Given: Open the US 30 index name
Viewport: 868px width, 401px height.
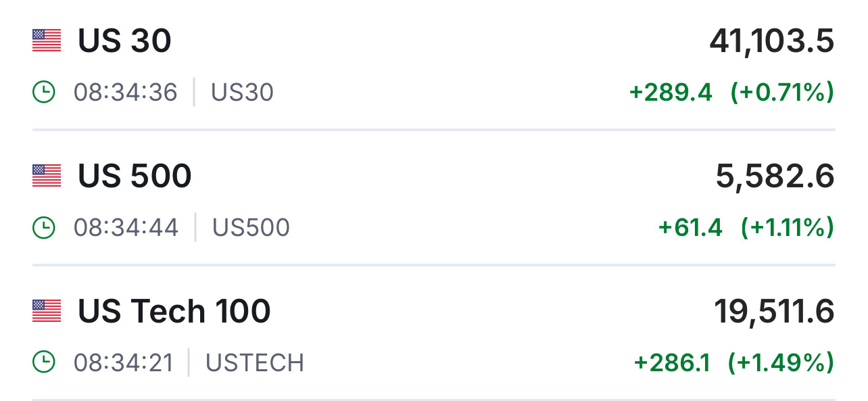Looking at the screenshot, I should click(x=124, y=41).
